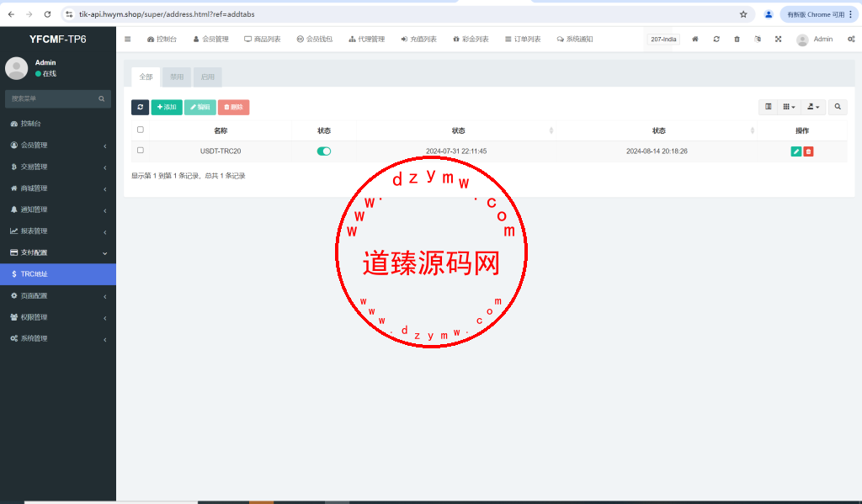
Task: Reload page with browser reload icon
Action: click(47, 14)
